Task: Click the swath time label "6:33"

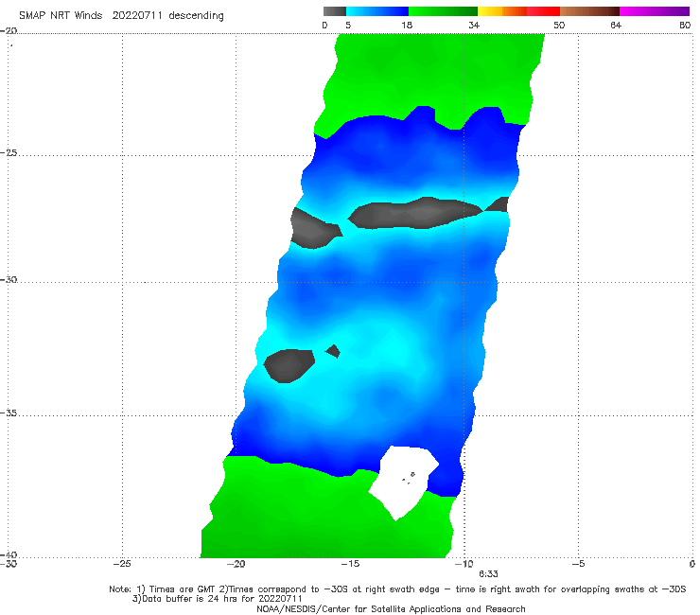Action: (x=488, y=574)
